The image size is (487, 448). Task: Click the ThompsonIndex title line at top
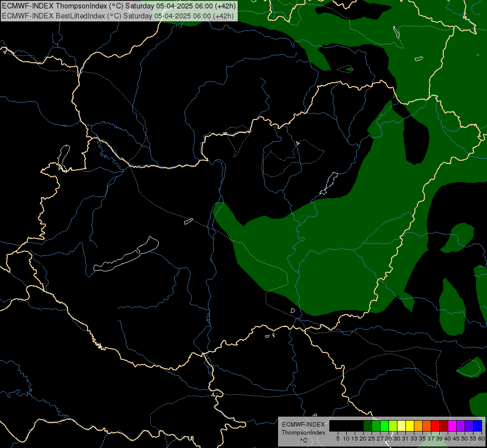(119, 6)
